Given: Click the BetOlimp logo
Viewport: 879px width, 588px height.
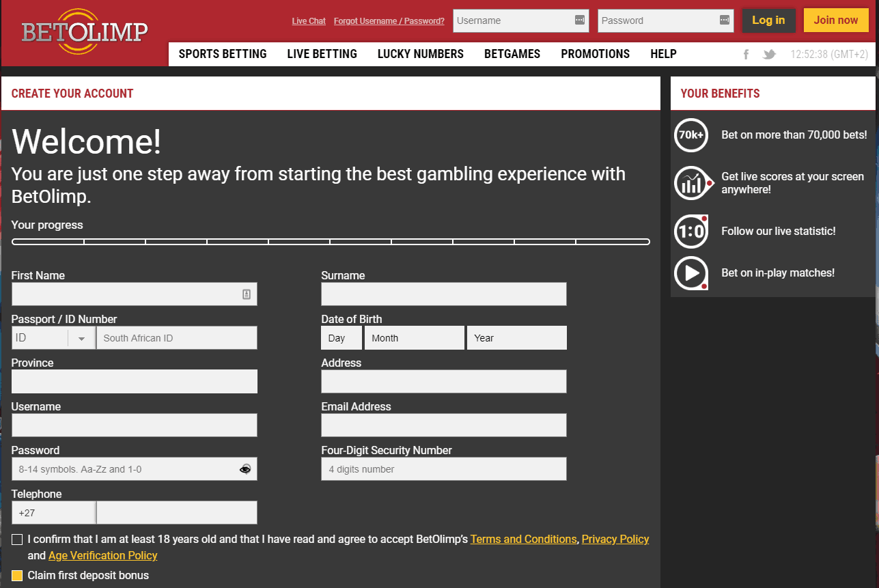Looking at the screenshot, I should pyautogui.click(x=85, y=32).
